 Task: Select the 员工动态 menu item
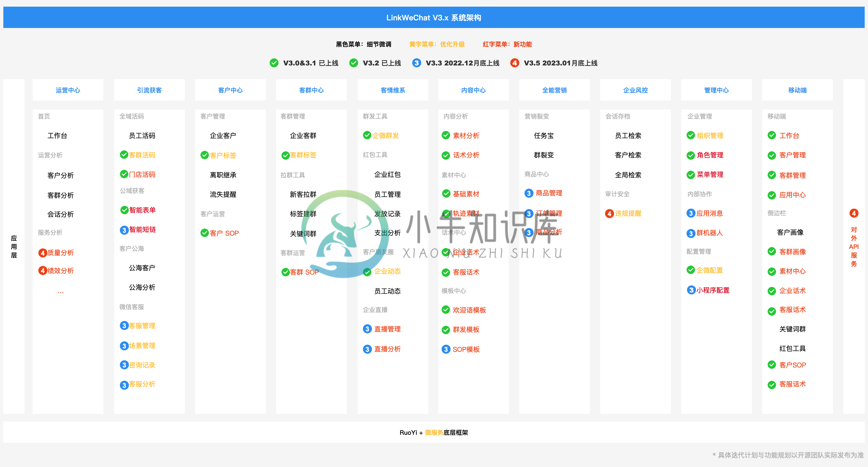pos(388,291)
